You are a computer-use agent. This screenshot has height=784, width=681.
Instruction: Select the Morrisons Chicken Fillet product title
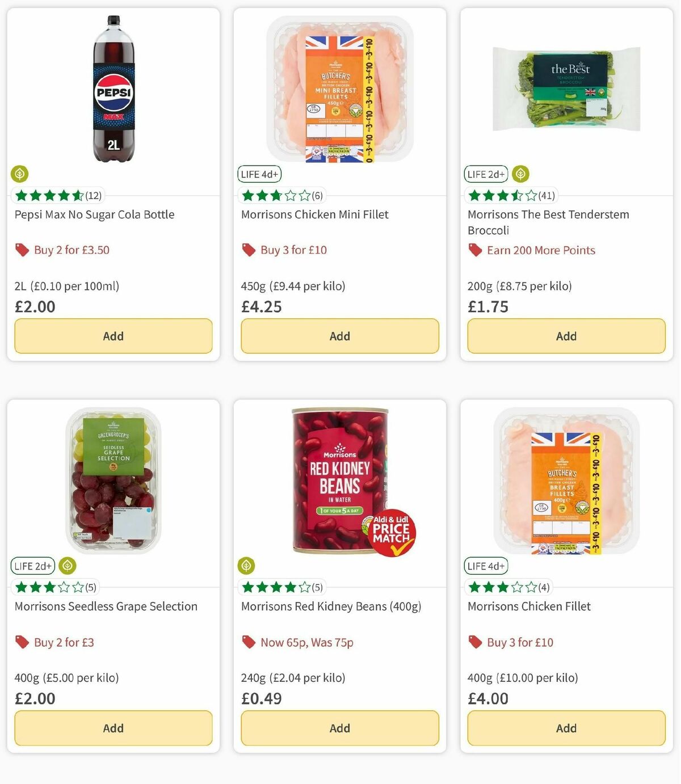pyautogui.click(x=529, y=606)
